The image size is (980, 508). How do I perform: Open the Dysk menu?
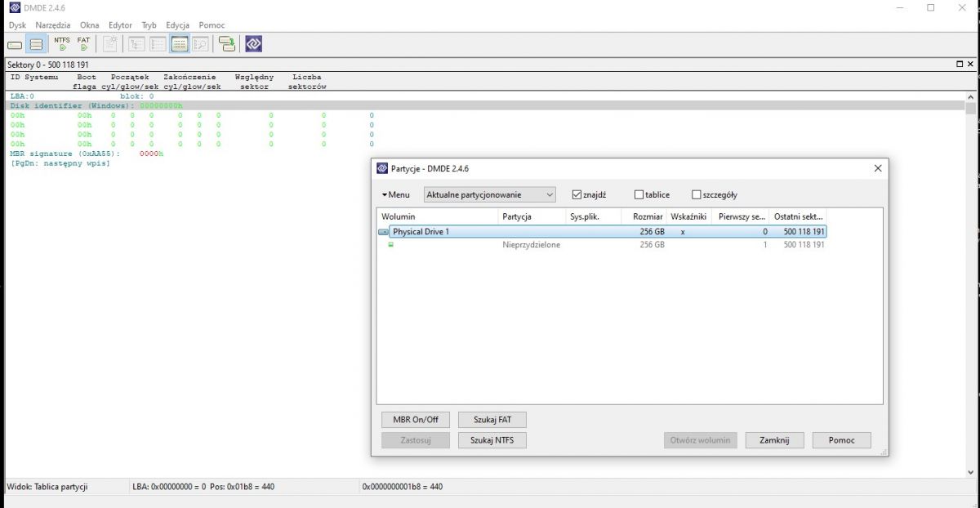(17, 25)
